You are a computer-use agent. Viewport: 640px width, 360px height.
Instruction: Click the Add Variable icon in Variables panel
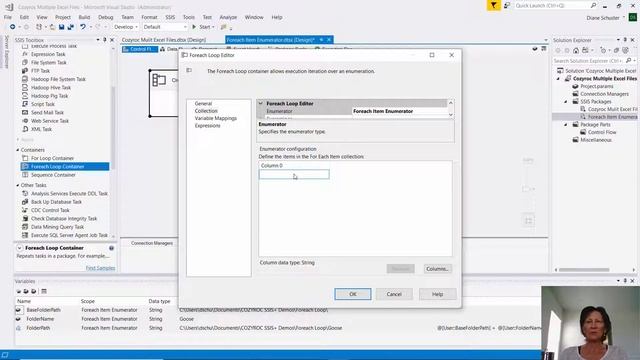pyautogui.click(x=18, y=291)
